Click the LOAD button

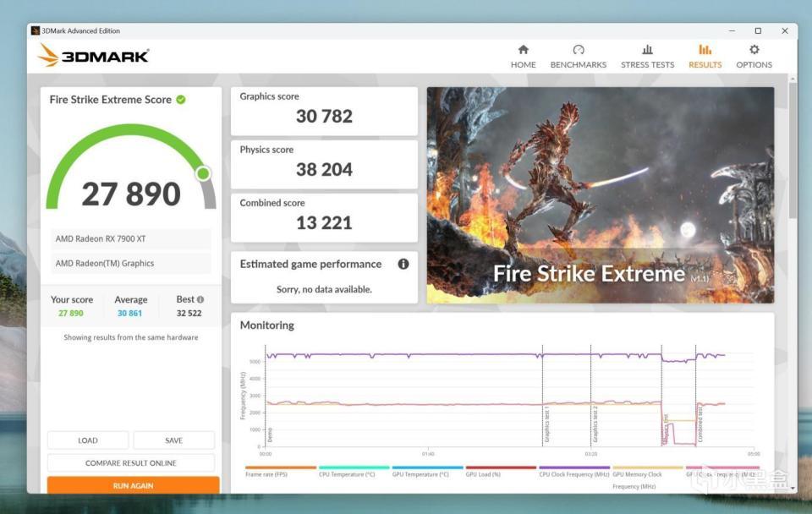[x=87, y=440]
